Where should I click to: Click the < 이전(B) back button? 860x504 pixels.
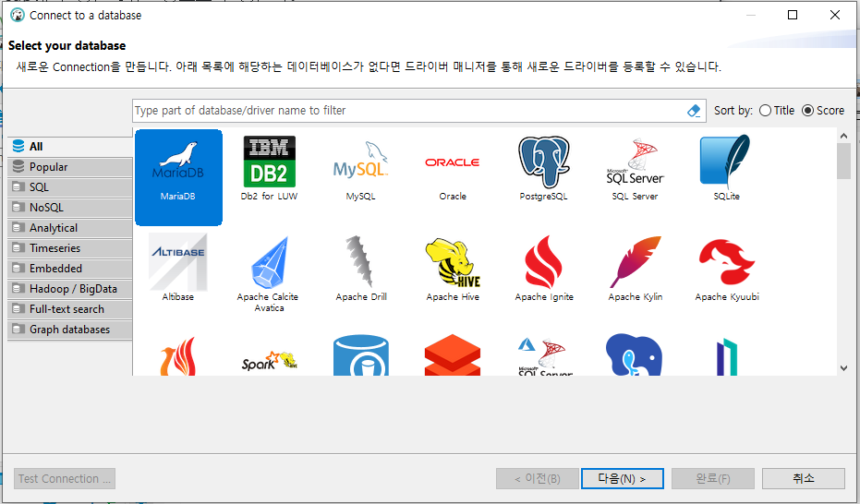pyautogui.click(x=538, y=478)
